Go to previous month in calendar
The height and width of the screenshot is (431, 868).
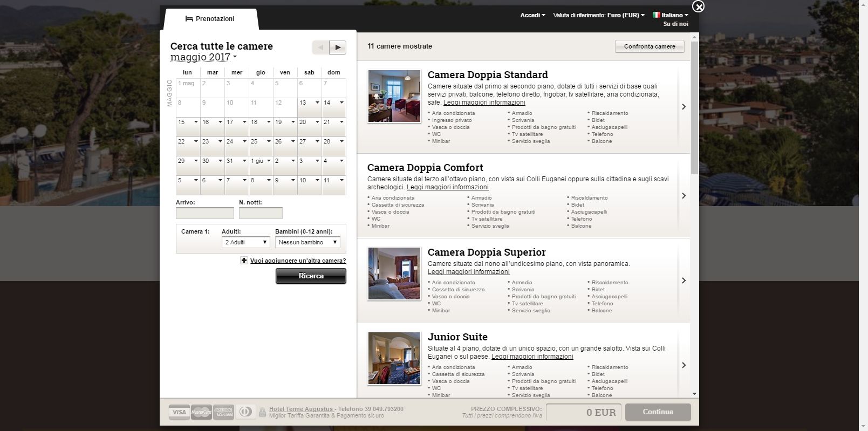(320, 47)
